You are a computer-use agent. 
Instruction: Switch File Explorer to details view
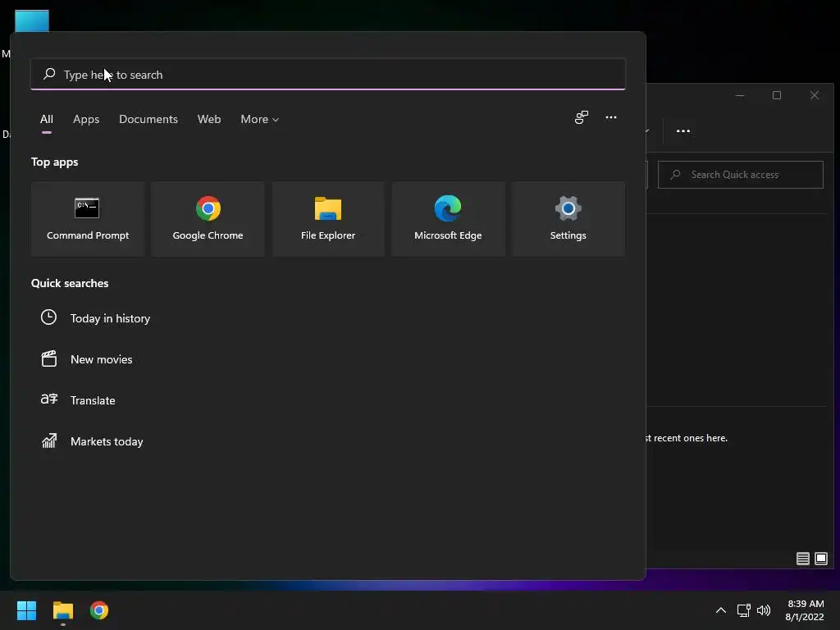[802, 559]
